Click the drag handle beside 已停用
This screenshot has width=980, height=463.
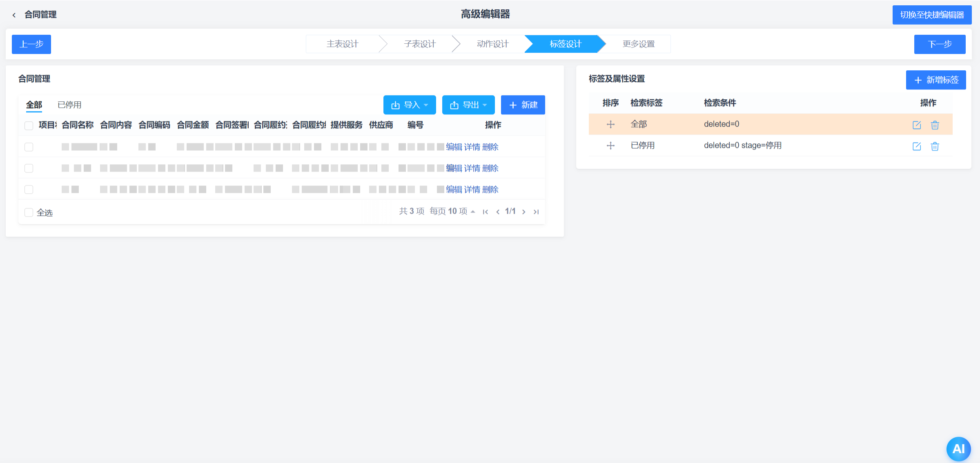pyautogui.click(x=611, y=145)
